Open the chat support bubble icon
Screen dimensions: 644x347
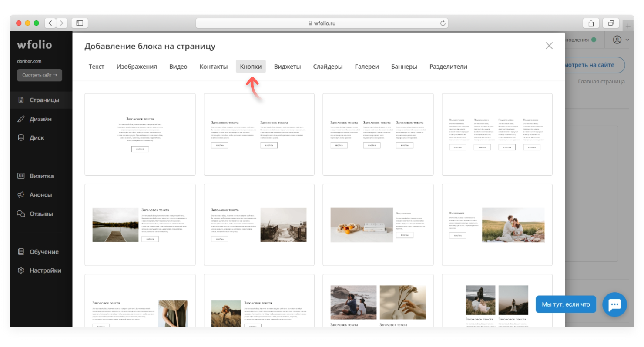[x=614, y=304]
